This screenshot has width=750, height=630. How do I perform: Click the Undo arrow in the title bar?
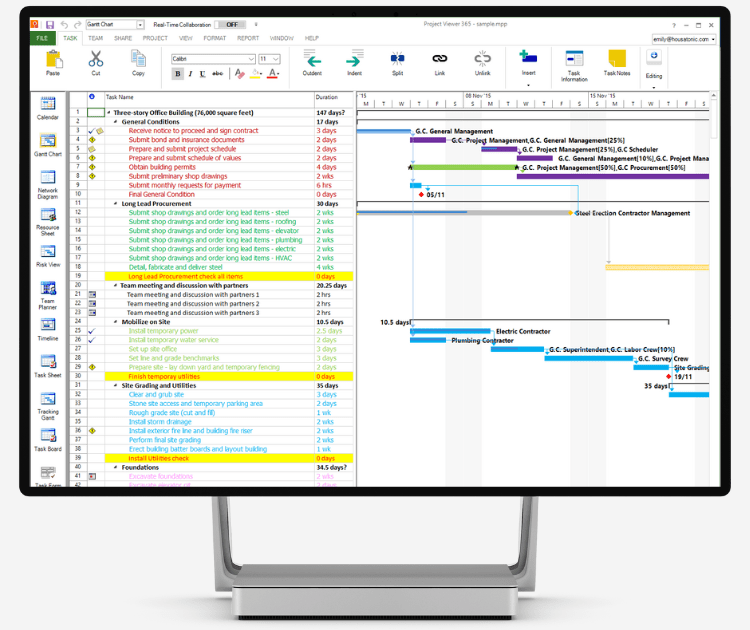[x=64, y=24]
